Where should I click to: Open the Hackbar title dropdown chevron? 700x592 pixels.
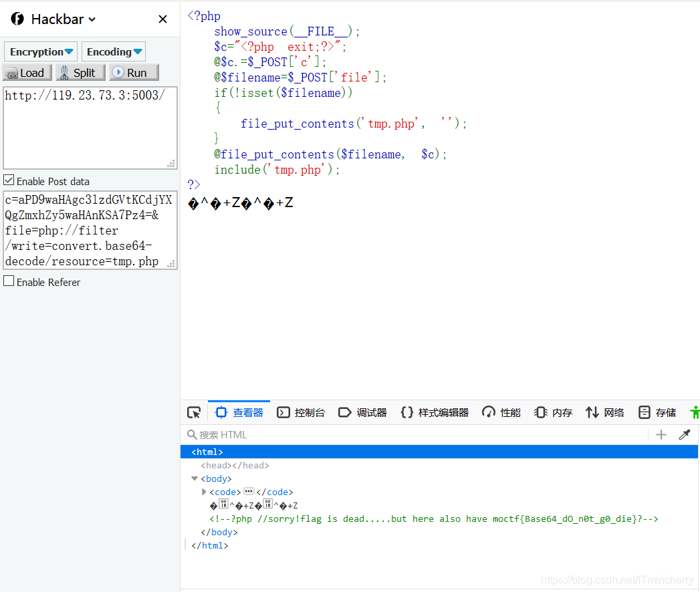pos(92,19)
